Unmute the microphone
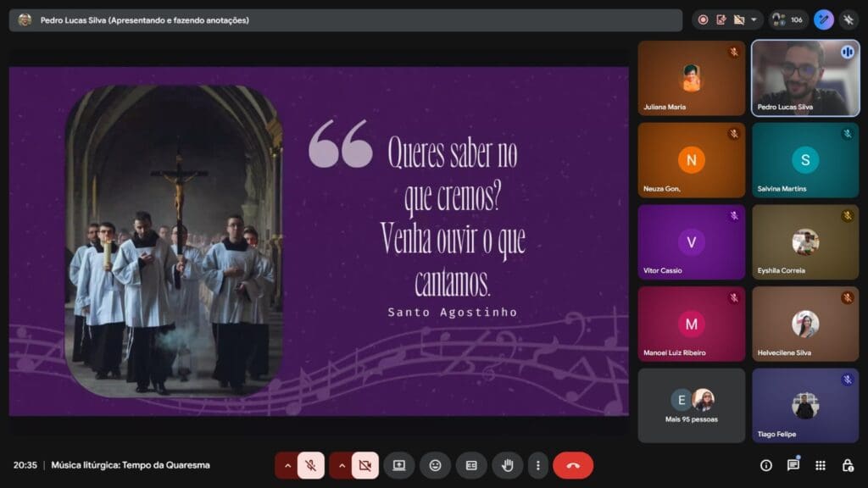868x488 pixels. point(311,465)
